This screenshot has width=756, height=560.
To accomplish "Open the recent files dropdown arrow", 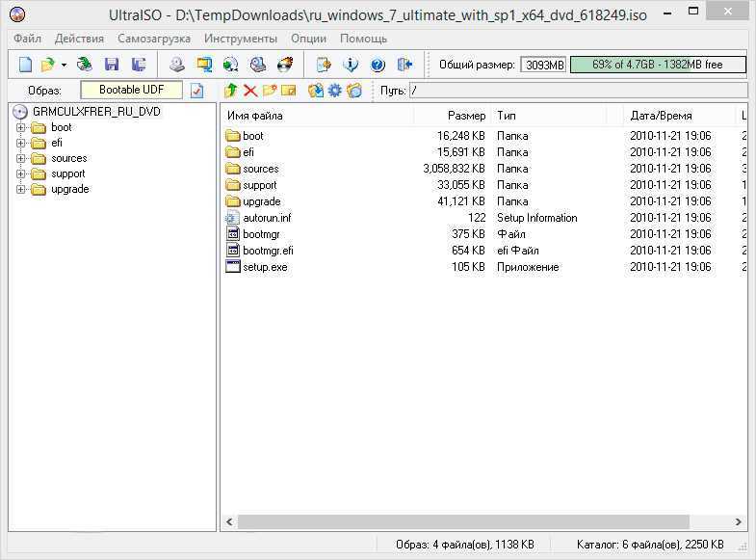I will (64, 65).
